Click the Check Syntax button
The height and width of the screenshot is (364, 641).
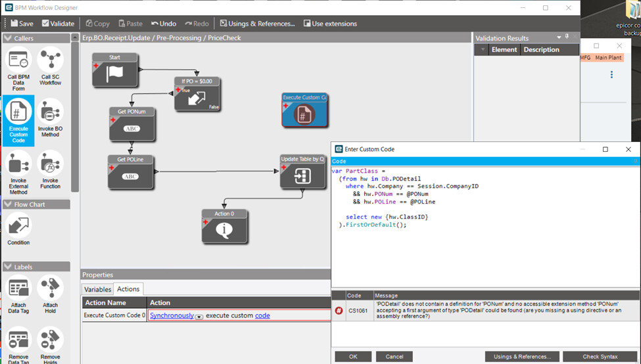(x=600, y=357)
